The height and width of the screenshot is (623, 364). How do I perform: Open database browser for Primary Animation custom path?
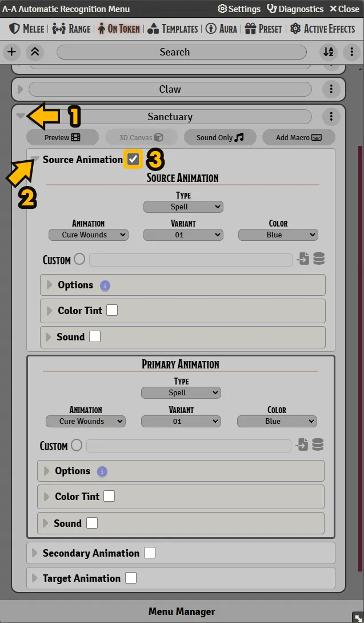(x=318, y=445)
